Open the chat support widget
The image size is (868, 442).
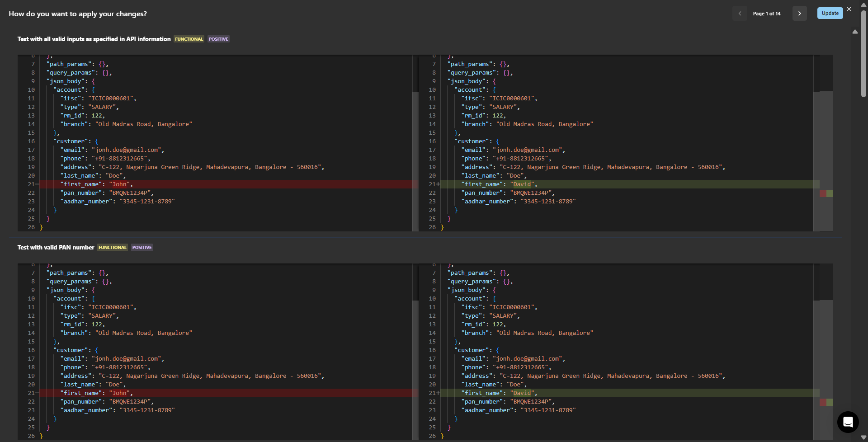pyautogui.click(x=848, y=422)
